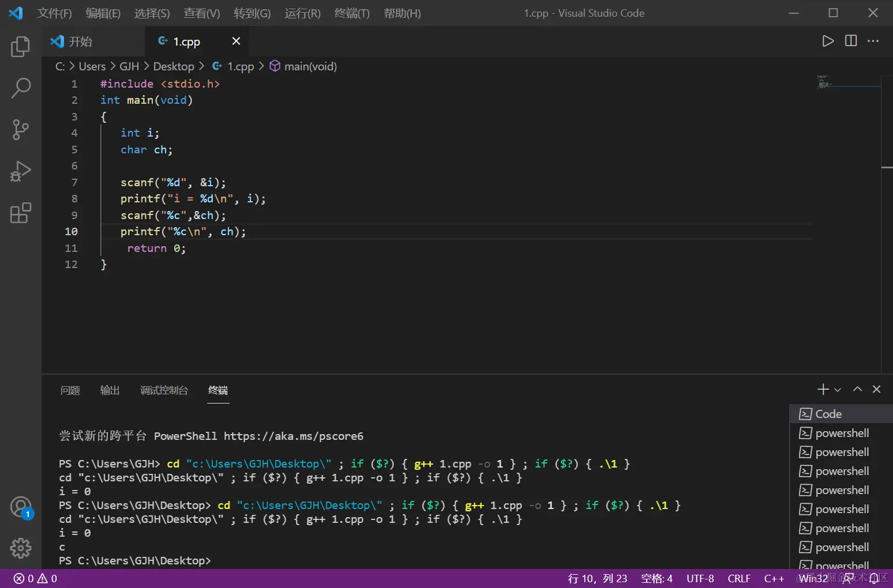Switch to the 调试控制台 panel tab

[164, 390]
